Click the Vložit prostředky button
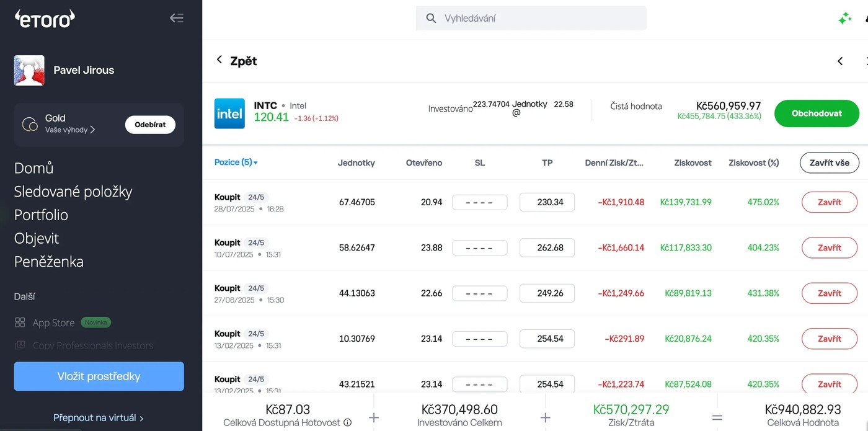This screenshot has height=431, width=868. [x=99, y=376]
